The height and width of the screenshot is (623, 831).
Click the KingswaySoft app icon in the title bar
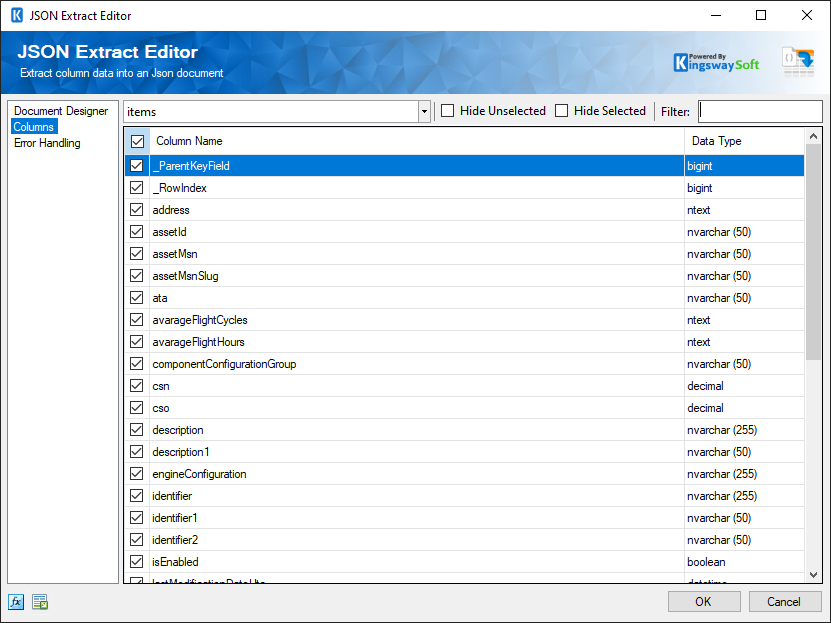[14, 15]
